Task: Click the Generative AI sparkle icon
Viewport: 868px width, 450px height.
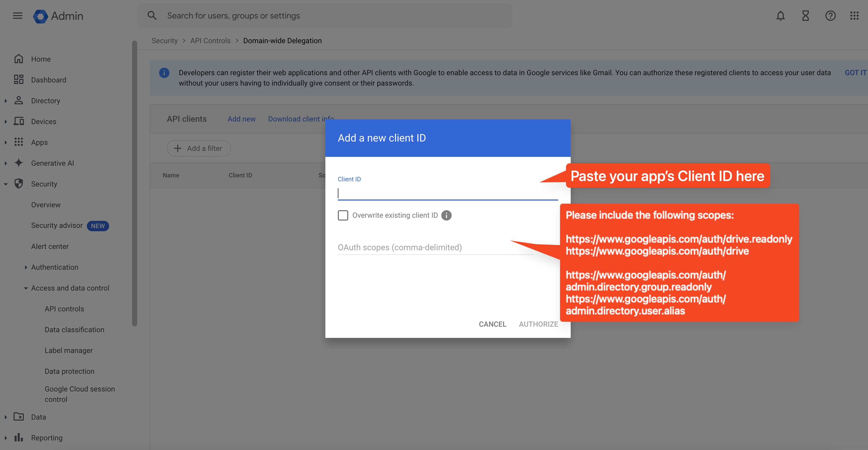Action: click(19, 163)
